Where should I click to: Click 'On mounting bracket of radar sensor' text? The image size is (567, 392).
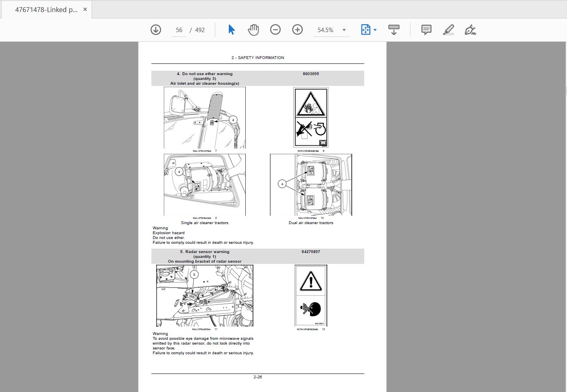click(205, 261)
